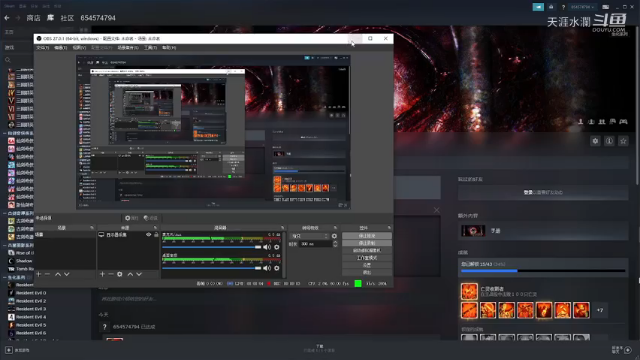Click the OBS transition duration field
This screenshot has height=360, width=640.
(x=315, y=244)
